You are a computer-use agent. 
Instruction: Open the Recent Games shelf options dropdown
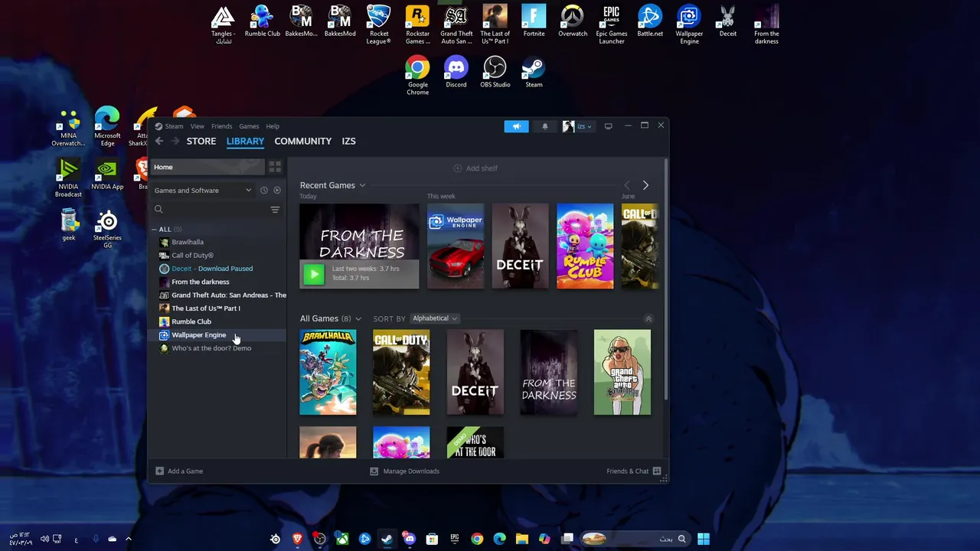[x=362, y=185]
